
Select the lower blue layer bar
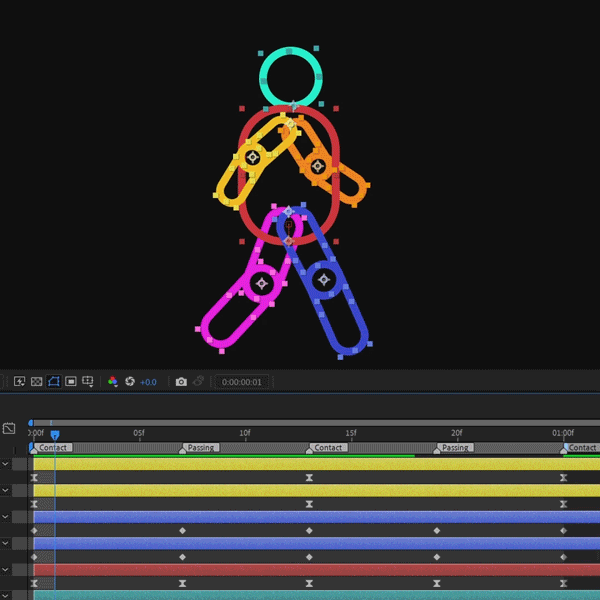tap(316, 543)
